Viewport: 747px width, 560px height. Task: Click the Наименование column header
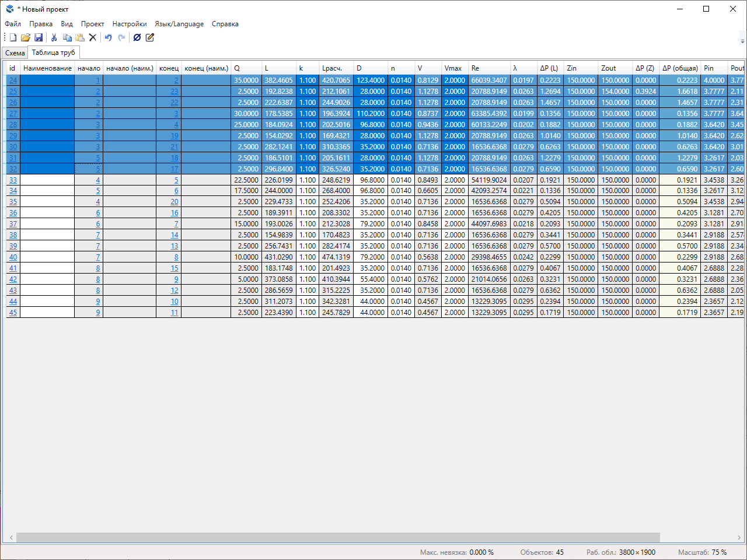[x=47, y=68]
